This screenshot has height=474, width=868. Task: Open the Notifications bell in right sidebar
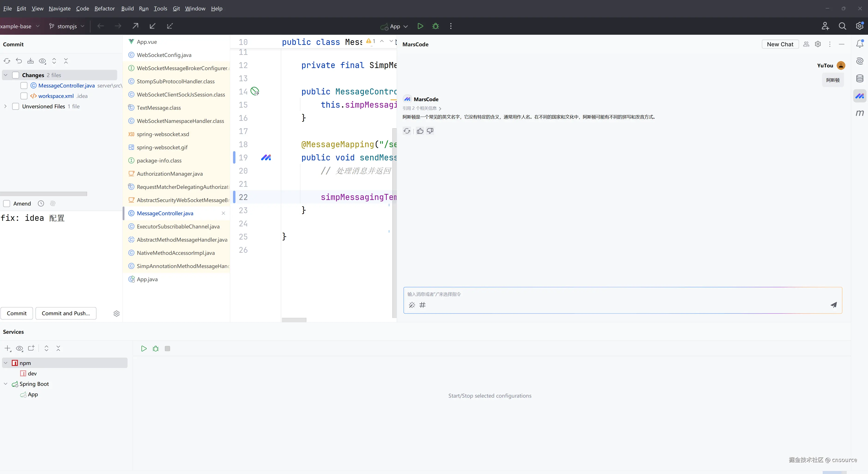(x=860, y=44)
